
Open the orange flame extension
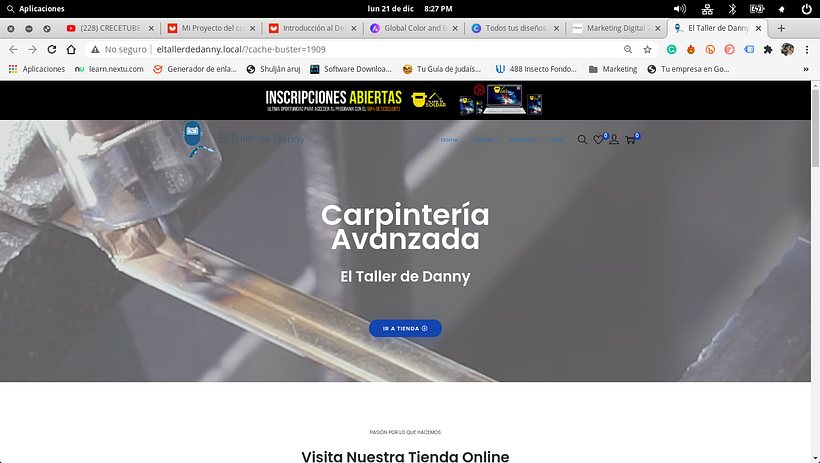pos(691,49)
